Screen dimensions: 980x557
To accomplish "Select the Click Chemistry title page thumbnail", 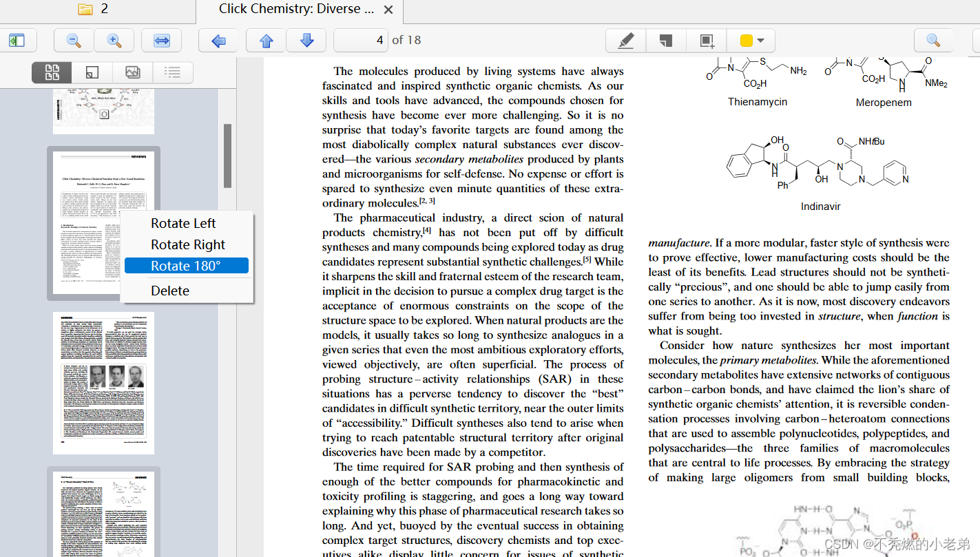I will click(104, 224).
